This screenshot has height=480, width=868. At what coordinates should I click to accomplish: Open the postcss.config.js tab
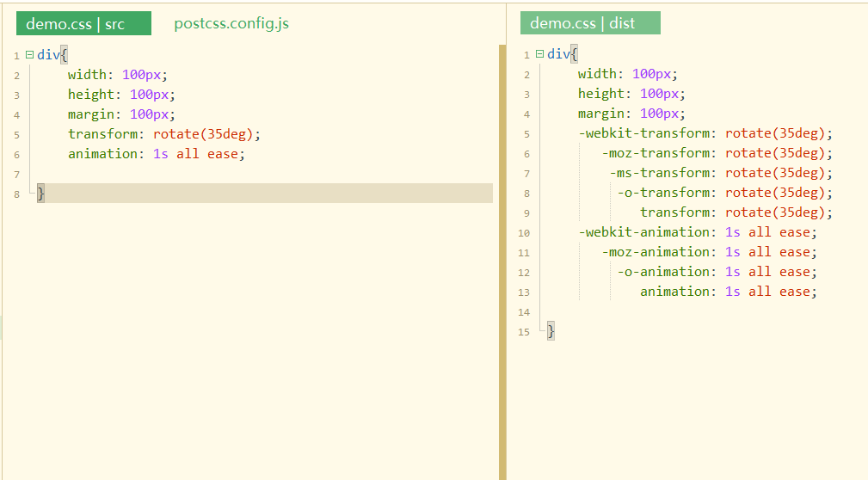click(x=231, y=23)
